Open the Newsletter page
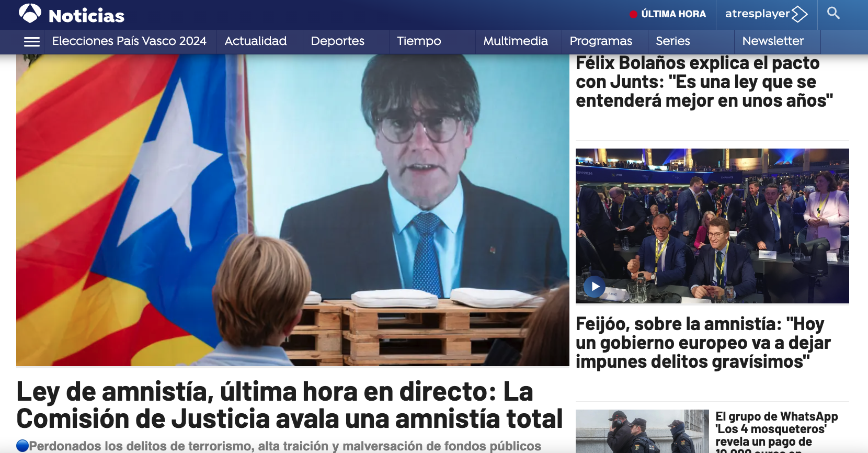The image size is (868, 453). click(772, 41)
